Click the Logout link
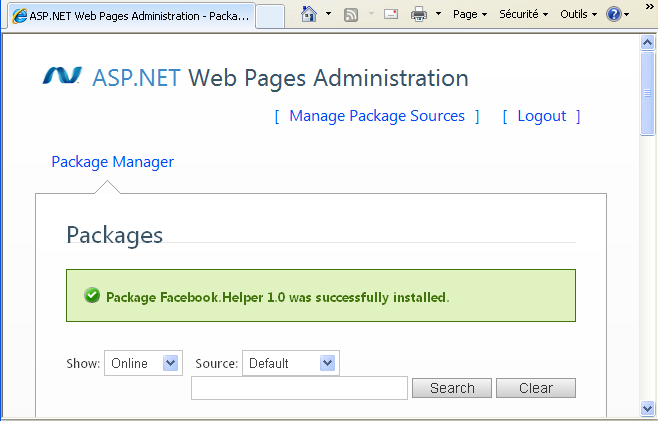Screen dimensions: 658x421 (x=542, y=116)
